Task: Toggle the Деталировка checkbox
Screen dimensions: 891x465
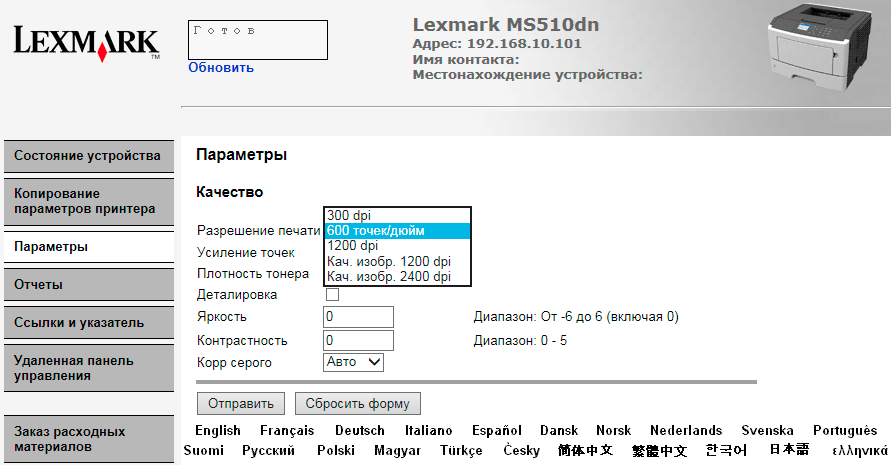Action: click(x=332, y=294)
